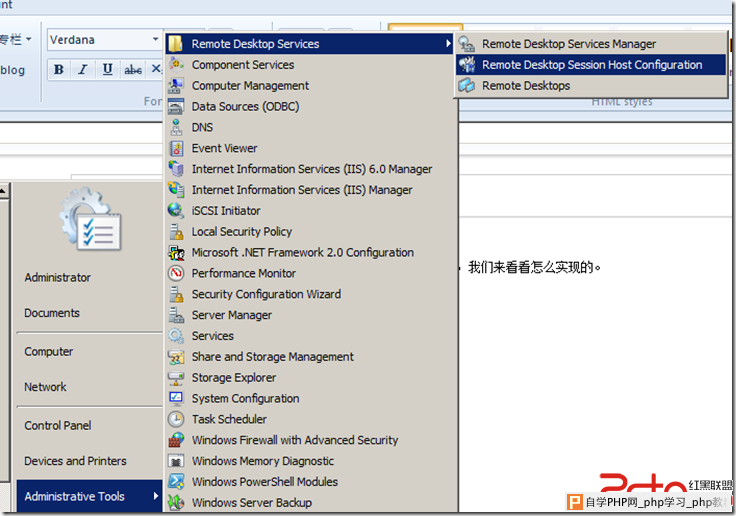The width and height of the screenshot is (736, 516).
Task: Open the Verdana font dropdown
Action: pos(155,39)
